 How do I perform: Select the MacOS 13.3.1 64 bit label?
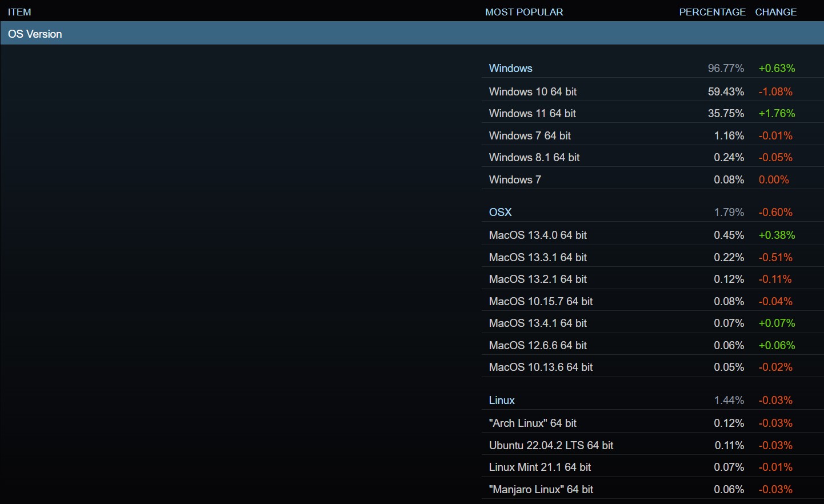(538, 257)
